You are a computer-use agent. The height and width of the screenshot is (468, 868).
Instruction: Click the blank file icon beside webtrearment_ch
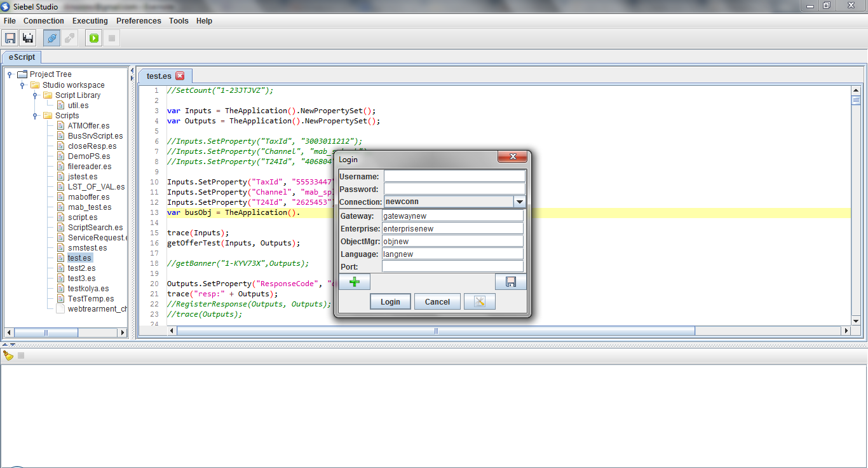(61, 308)
